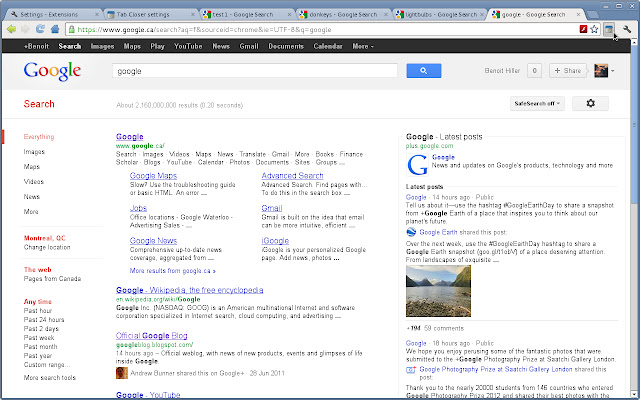Screen dimensions: 640x400
Task: Click the Andrew Bunner avatar
Action: [x=122, y=373]
